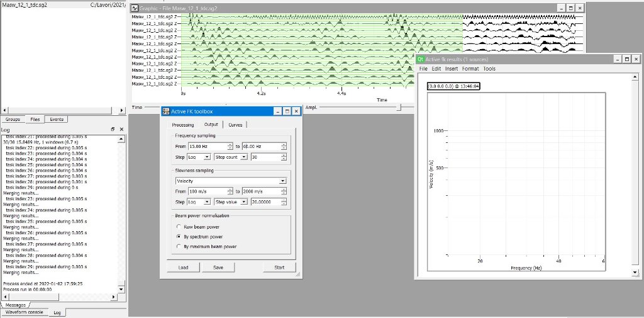Open the Velocity slowness type dropdown

[x=231, y=181]
